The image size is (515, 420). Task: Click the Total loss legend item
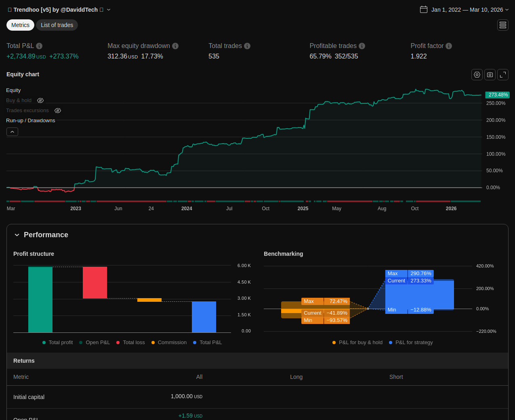[130, 343]
